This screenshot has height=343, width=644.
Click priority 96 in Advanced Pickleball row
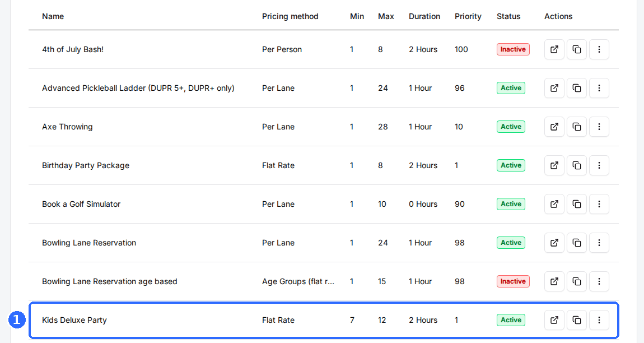tap(460, 88)
